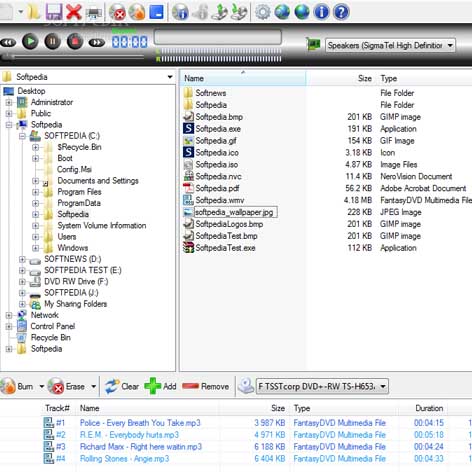The width and height of the screenshot is (472, 472).
Task: Click the green sound card icon
Action: [313, 44]
